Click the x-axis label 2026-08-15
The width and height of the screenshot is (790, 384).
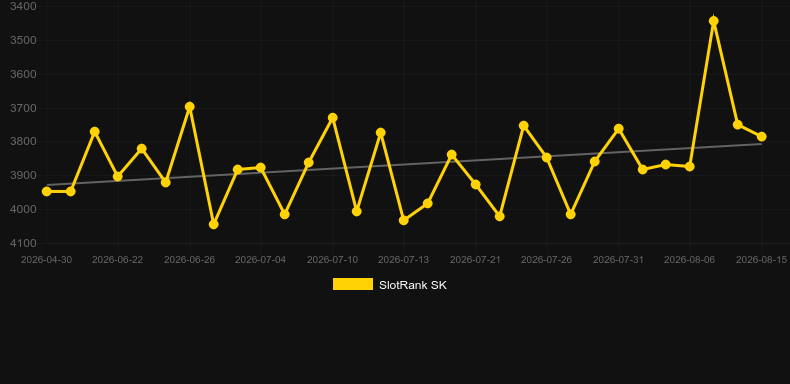point(761,260)
